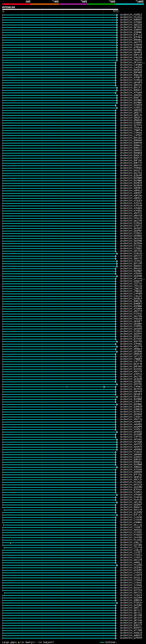Click the AV550199 query name
This screenshot has height=644, width=146.
tap(8, 8)
